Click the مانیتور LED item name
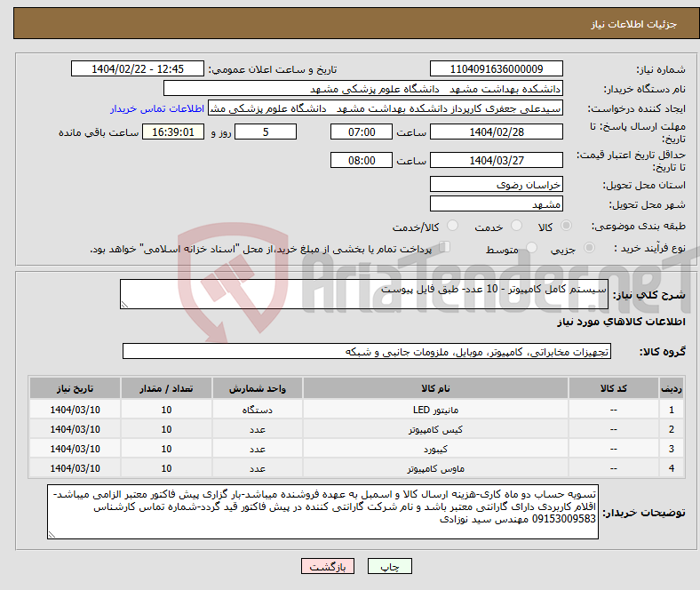 point(435,410)
